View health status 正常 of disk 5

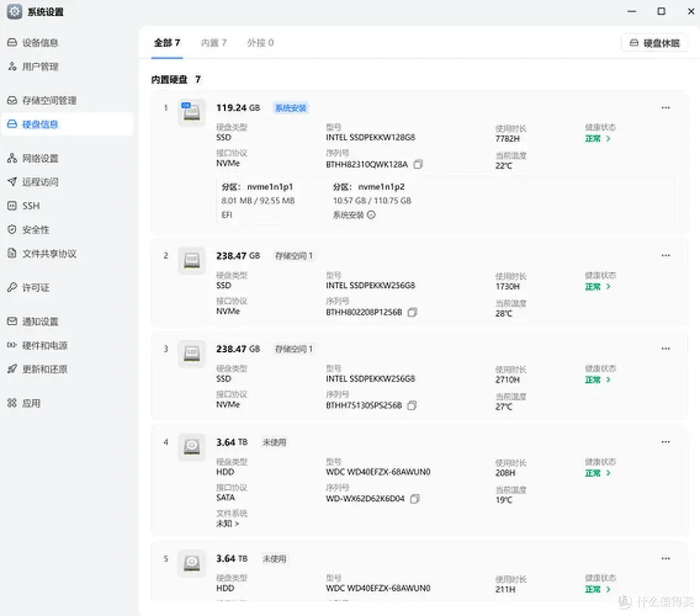coord(598,589)
